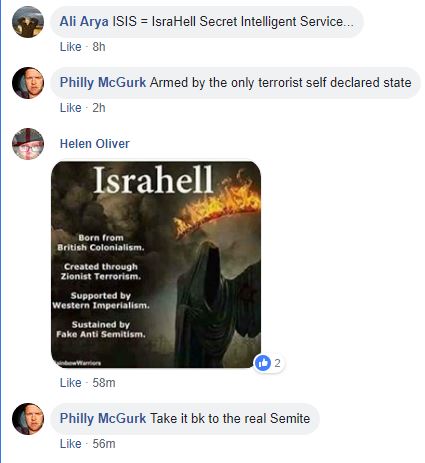
Task: Open the Helen Oliver name link
Action: pyautogui.click(x=95, y=144)
